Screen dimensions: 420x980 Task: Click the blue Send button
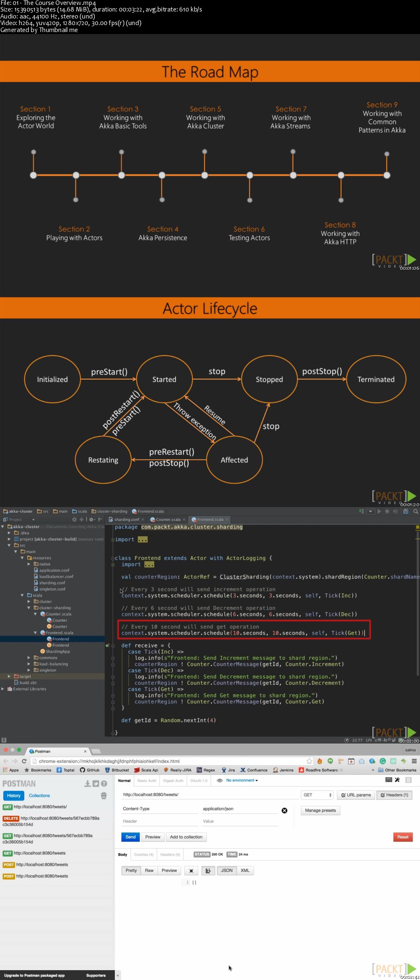click(130, 837)
